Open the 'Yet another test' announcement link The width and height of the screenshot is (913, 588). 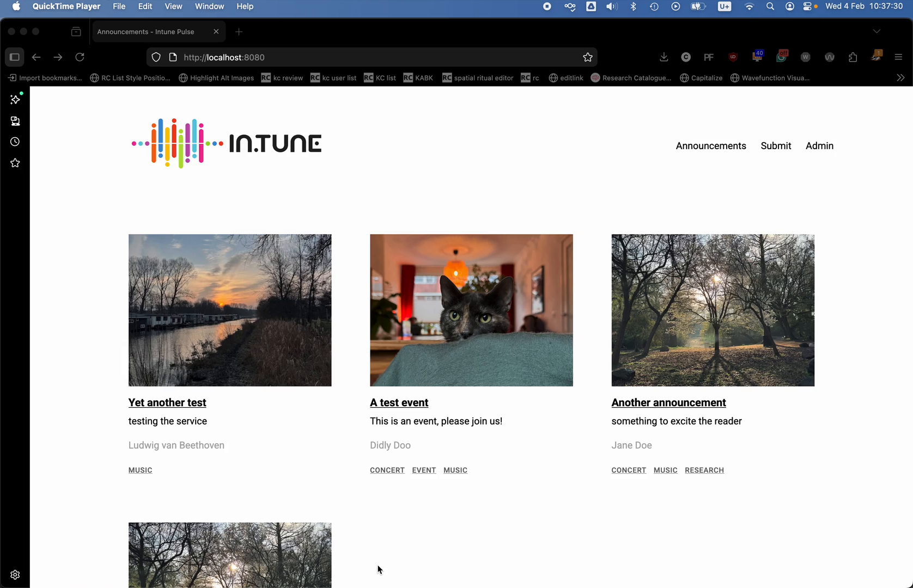(167, 403)
